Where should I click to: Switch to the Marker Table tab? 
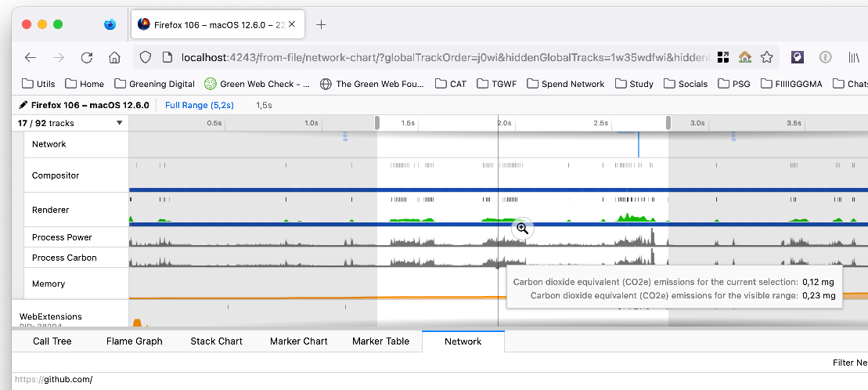click(x=381, y=341)
